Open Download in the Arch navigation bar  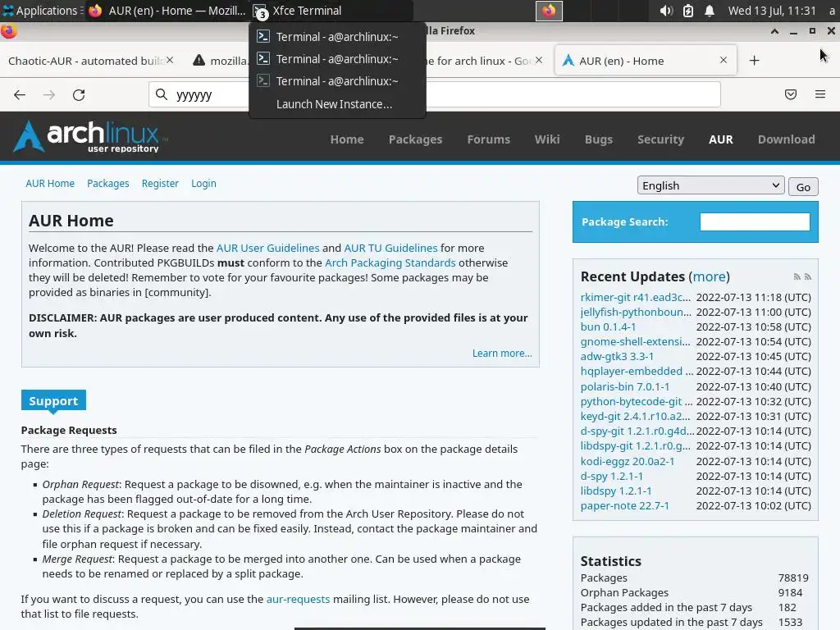click(x=786, y=139)
